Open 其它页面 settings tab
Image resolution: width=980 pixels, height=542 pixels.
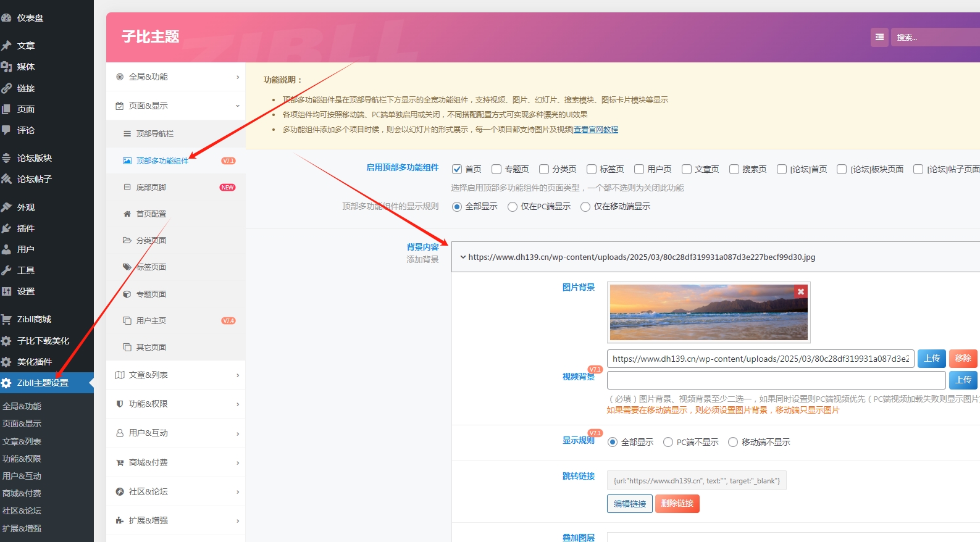[176, 347]
